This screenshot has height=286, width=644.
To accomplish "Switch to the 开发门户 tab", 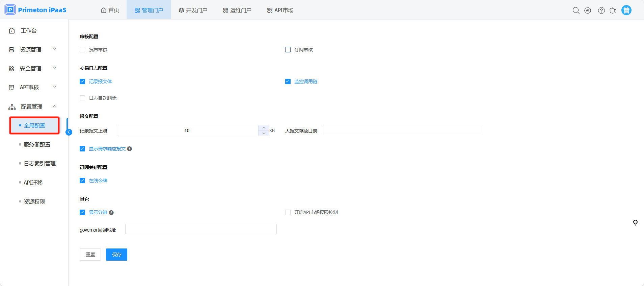I will pos(193,10).
